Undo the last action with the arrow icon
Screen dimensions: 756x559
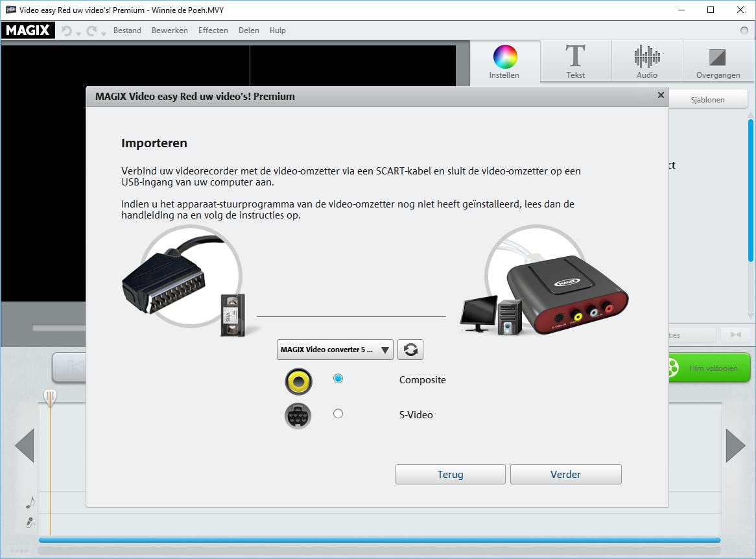pos(67,31)
